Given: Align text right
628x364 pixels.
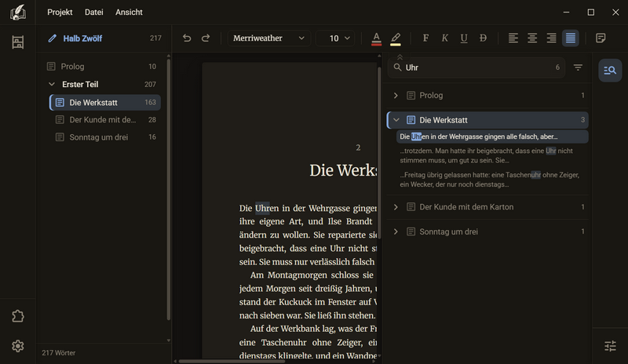Looking at the screenshot, I should pyautogui.click(x=552, y=38).
